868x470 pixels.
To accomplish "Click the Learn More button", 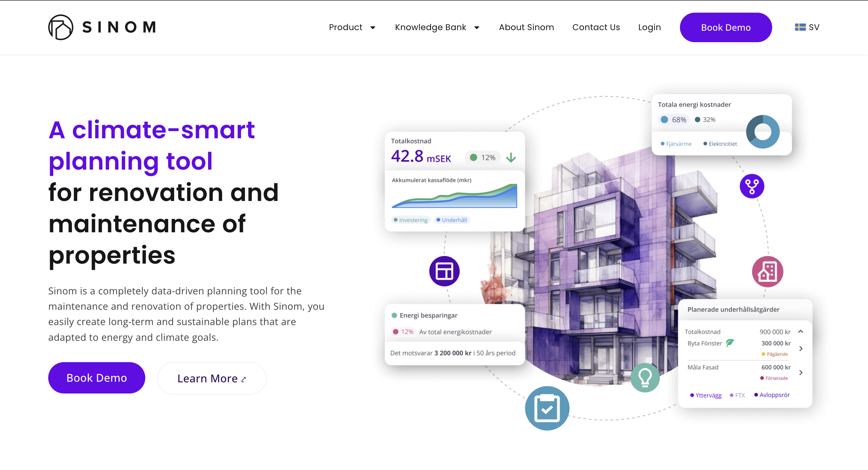I will tap(212, 378).
